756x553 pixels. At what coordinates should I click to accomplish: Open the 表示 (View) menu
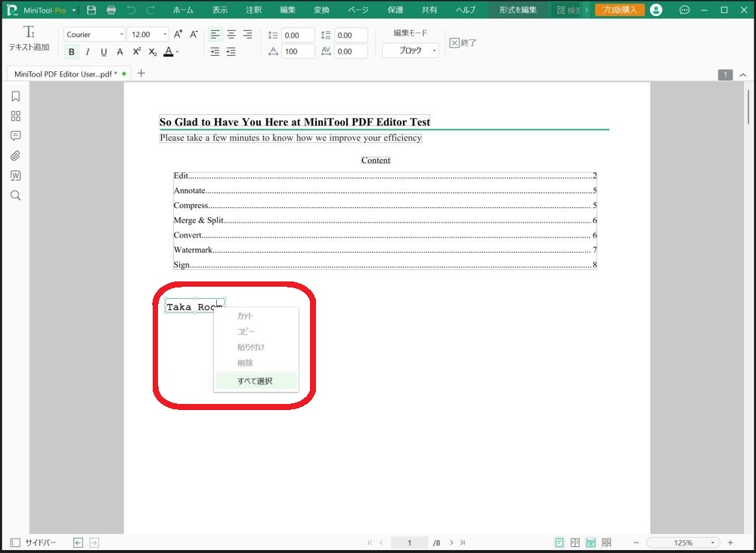click(220, 10)
